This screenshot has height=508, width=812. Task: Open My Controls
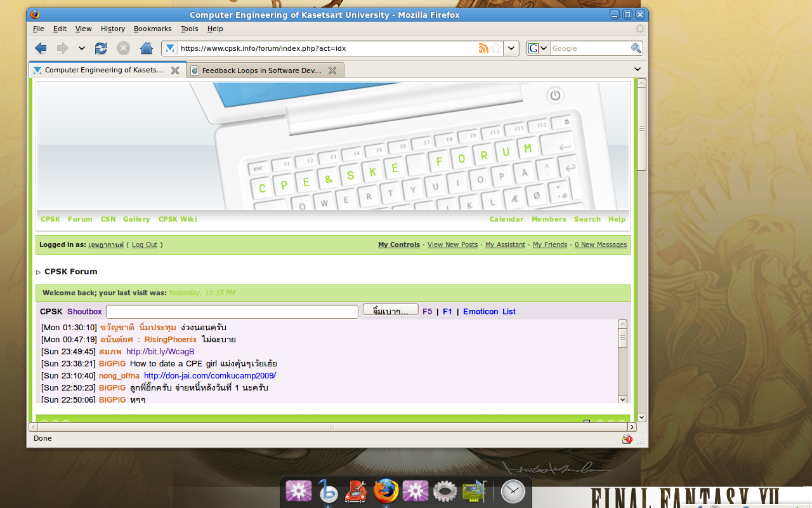[x=399, y=244]
